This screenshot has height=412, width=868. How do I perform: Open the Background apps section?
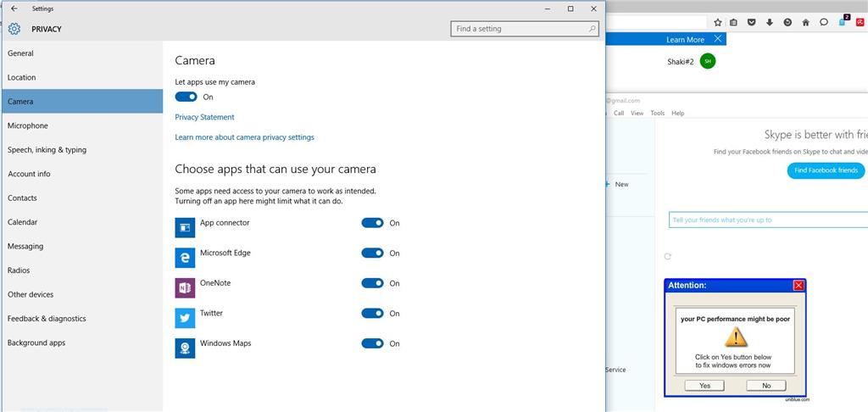click(82, 342)
